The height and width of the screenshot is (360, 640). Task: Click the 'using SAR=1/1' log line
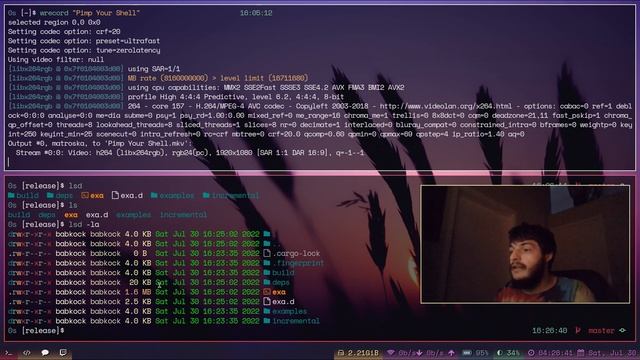click(154, 69)
